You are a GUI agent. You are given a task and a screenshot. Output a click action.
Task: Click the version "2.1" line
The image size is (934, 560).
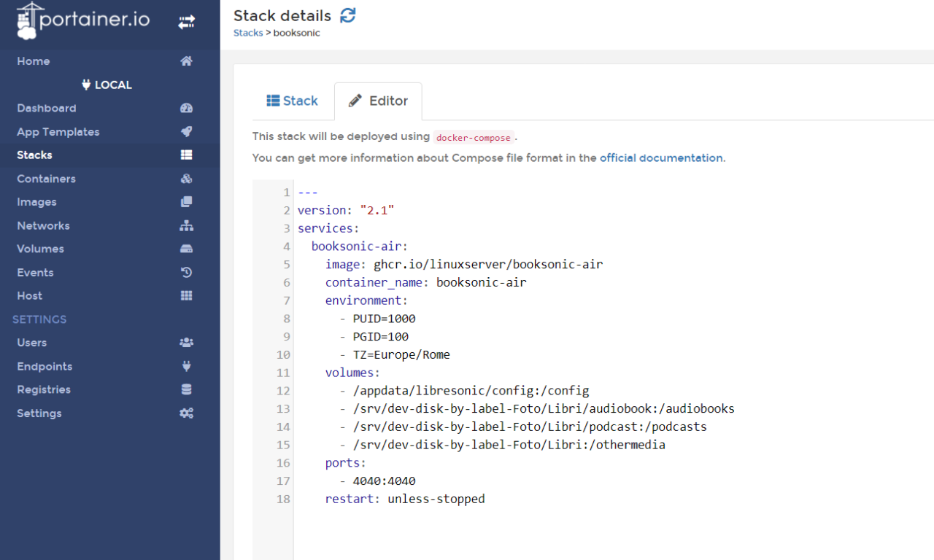click(x=346, y=210)
